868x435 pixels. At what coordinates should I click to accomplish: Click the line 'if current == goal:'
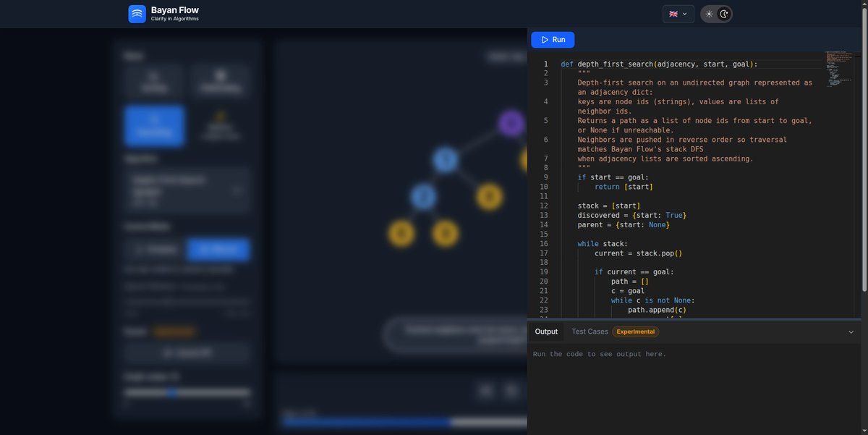(x=634, y=271)
